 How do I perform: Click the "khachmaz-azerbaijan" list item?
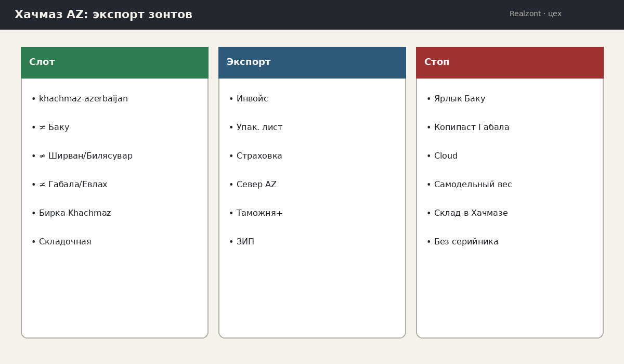pos(80,99)
